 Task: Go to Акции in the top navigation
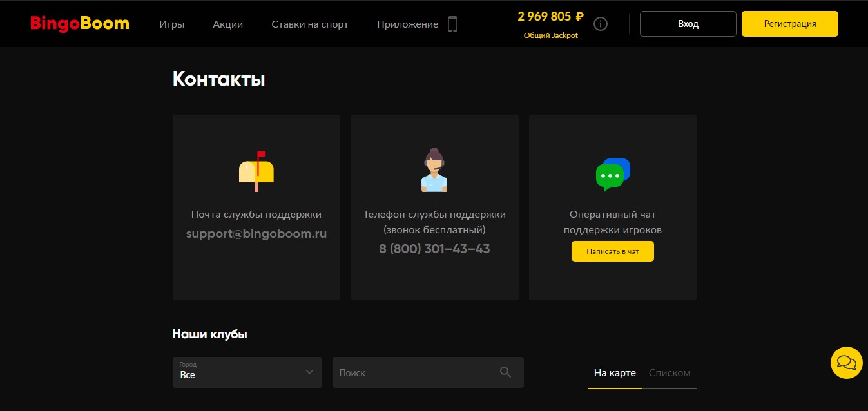(228, 24)
